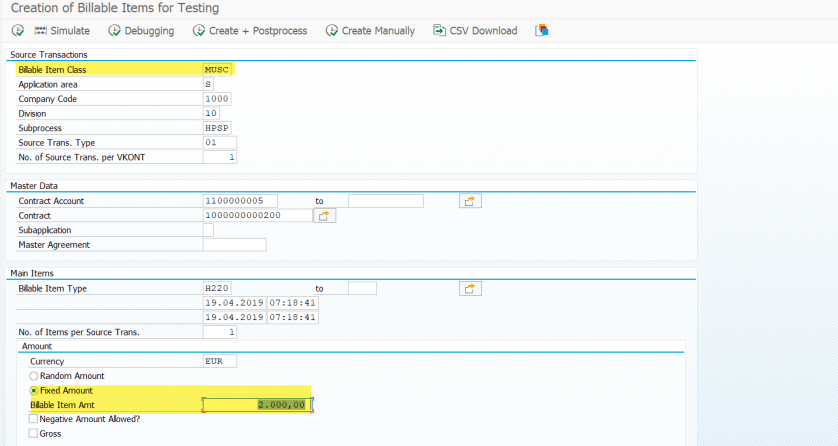This screenshot has height=446, width=838.
Task: Click the first time field 07:18:41
Action: click(293, 303)
